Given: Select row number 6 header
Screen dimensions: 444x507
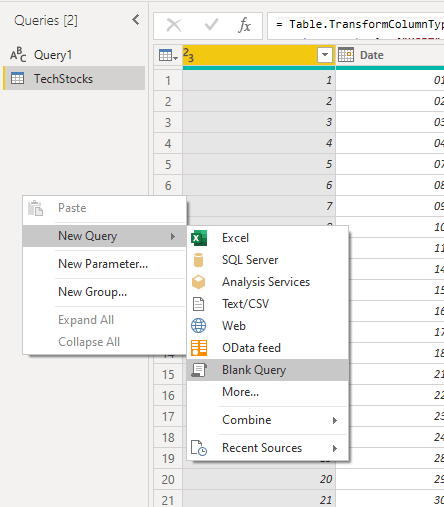Looking at the screenshot, I should click(x=168, y=185).
